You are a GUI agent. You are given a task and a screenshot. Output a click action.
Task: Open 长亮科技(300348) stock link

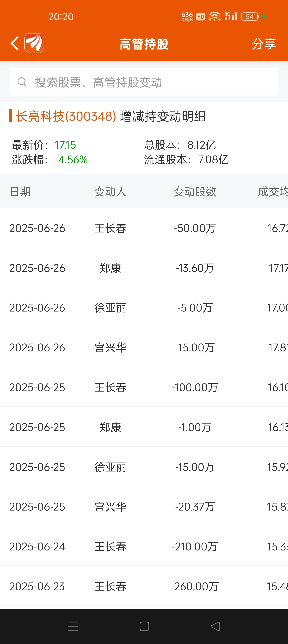[x=66, y=117]
